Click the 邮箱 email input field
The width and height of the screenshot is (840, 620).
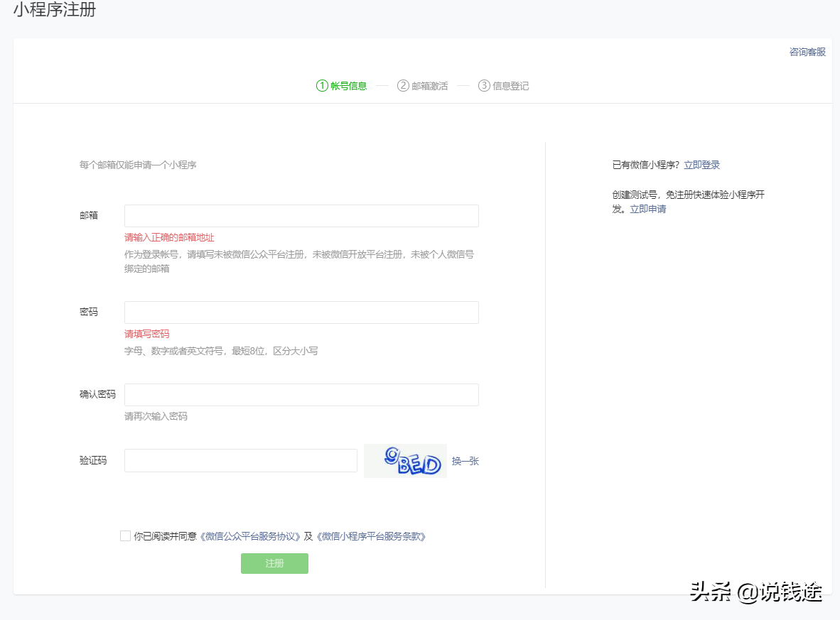[301, 215]
